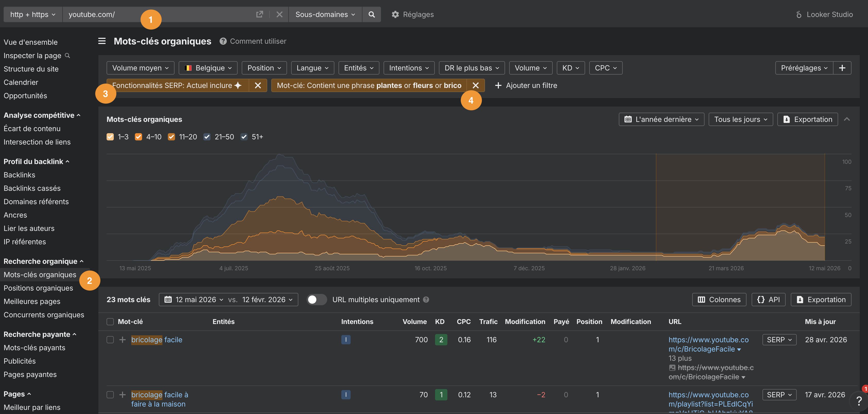Uncheck the 21–50 position checkbox
868x414 pixels.
[x=207, y=137]
